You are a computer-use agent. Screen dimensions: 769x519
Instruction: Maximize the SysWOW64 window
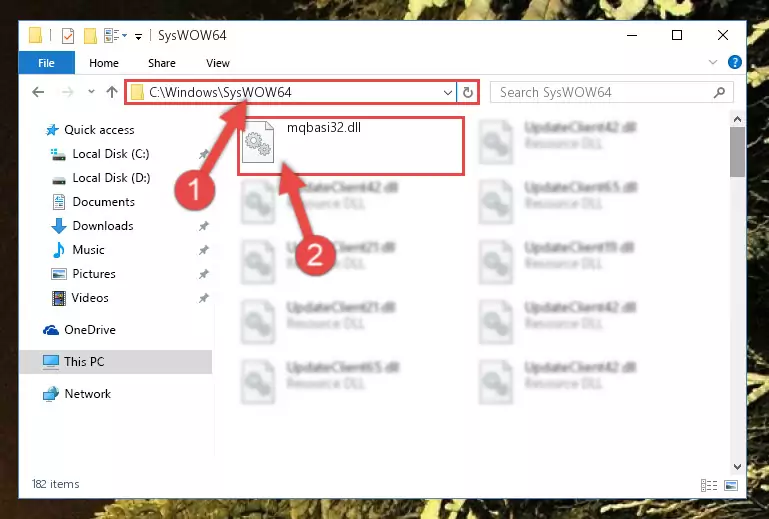(x=677, y=35)
